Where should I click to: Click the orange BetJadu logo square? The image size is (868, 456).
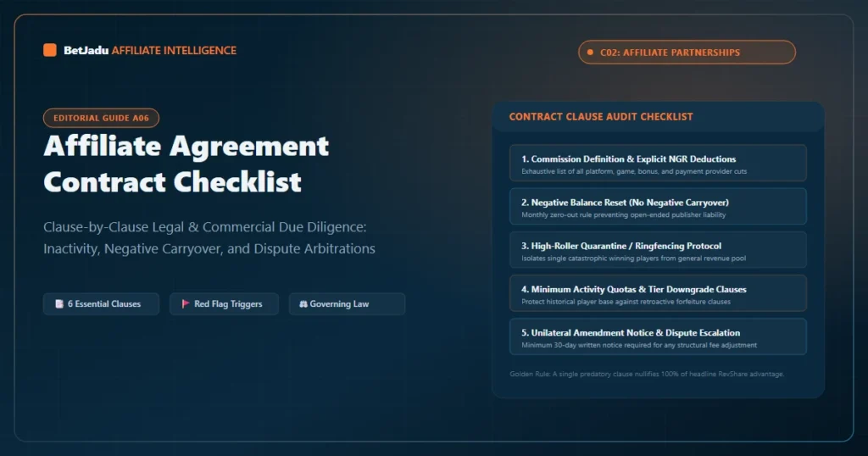50,50
